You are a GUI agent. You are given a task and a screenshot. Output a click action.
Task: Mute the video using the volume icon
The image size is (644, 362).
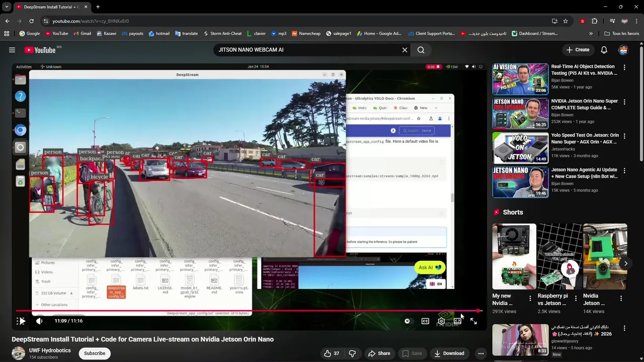[39, 321]
